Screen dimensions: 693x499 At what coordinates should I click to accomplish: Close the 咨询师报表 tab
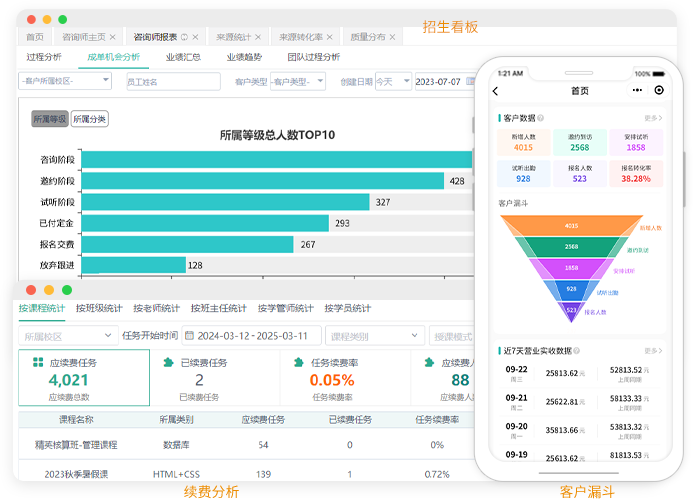195,37
